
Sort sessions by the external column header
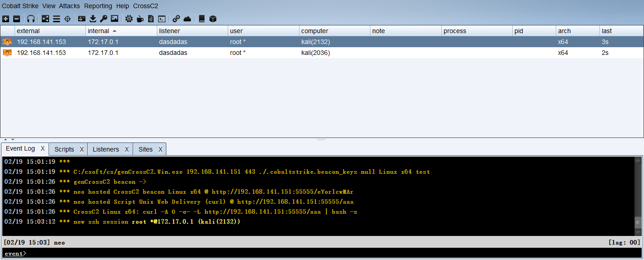point(50,31)
